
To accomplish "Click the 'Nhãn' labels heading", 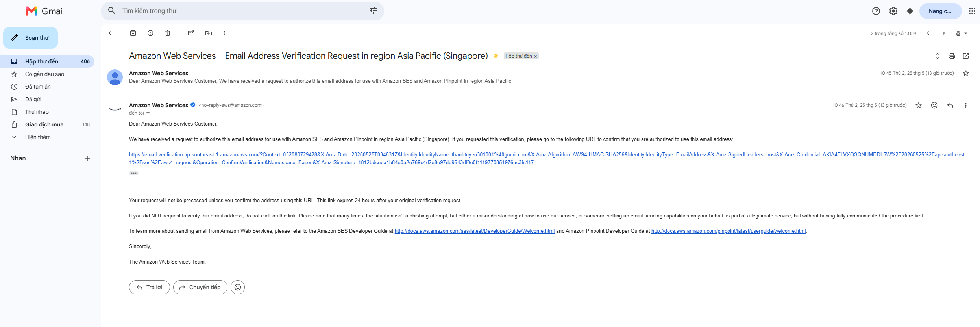I will pos(18,158).
